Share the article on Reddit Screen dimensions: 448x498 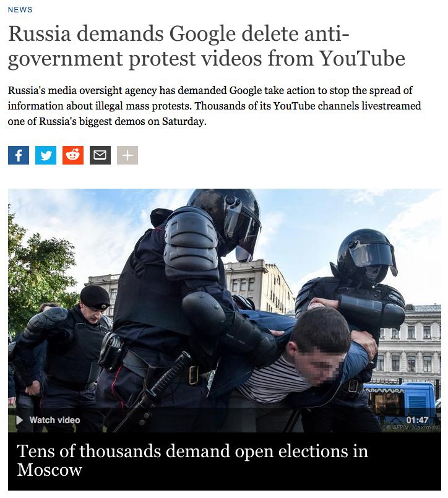(73, 155)
